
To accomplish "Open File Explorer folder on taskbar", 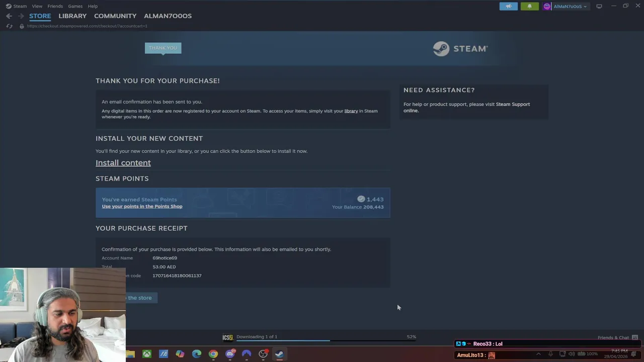I will click(130, 354).
